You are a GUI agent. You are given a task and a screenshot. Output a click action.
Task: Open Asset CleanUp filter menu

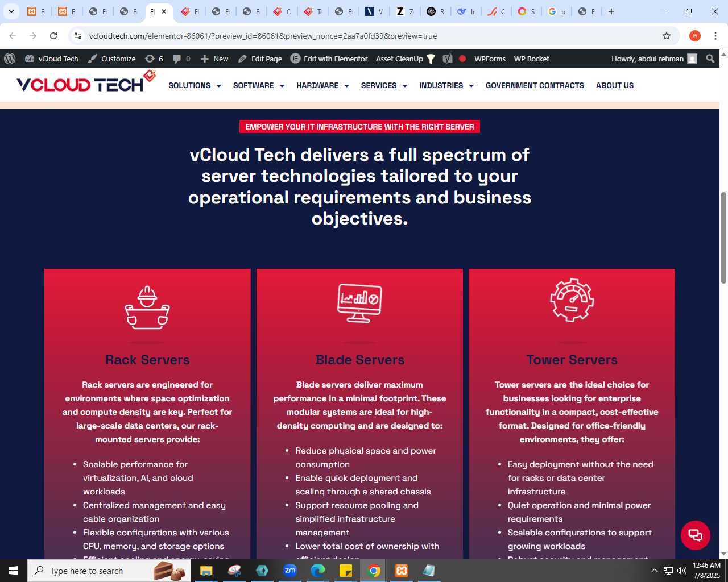point(406,59)
